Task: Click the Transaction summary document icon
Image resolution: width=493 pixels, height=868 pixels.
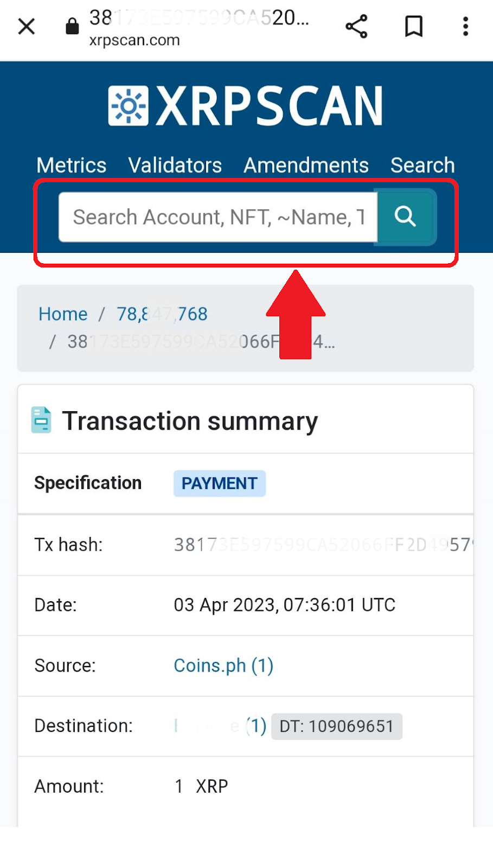Action: [x=41, y=419]
